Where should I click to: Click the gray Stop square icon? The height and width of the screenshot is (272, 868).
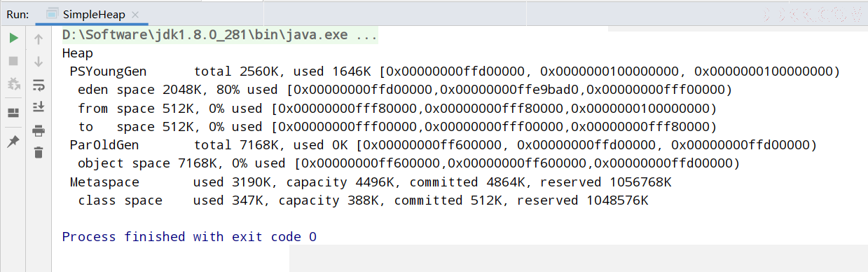click(13, 61)
